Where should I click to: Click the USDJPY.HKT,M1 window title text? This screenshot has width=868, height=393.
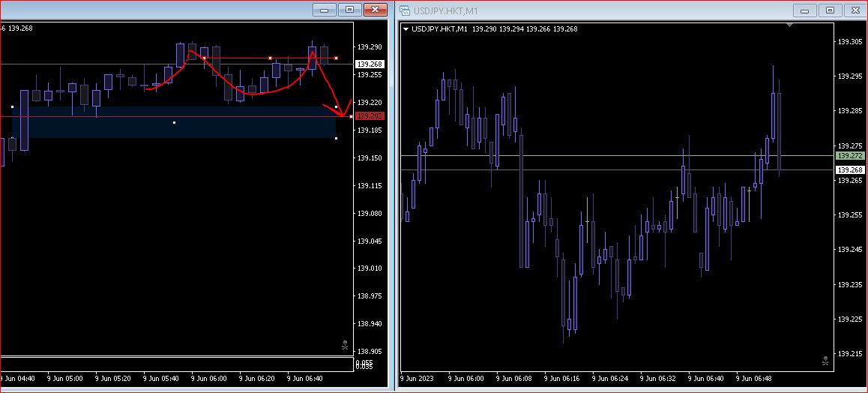[446, 10]
